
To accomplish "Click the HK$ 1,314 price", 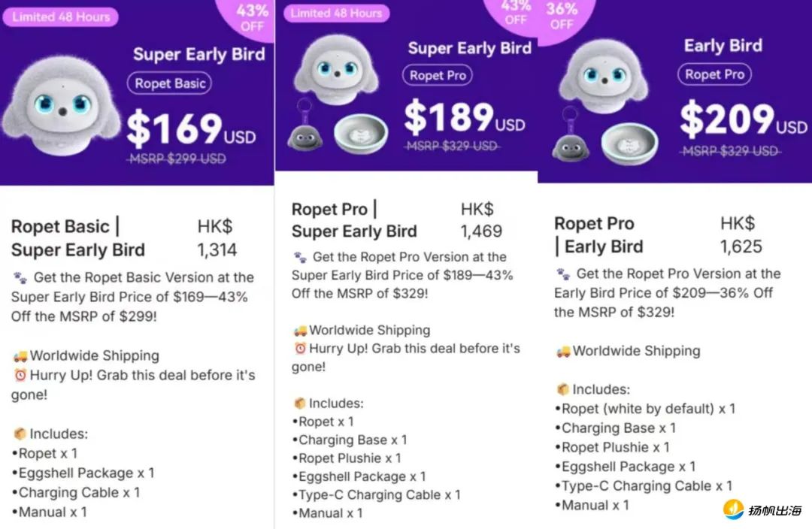I will [x=217, y=238].
